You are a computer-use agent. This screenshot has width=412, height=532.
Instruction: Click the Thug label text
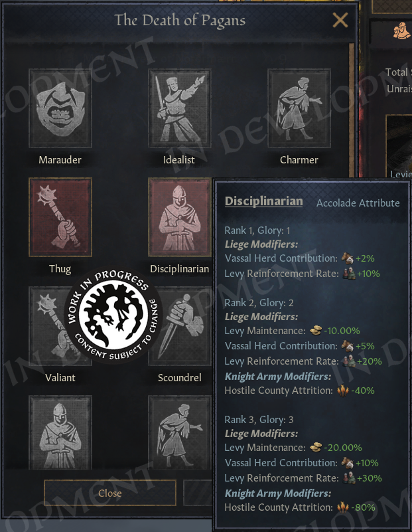point(60,269)
